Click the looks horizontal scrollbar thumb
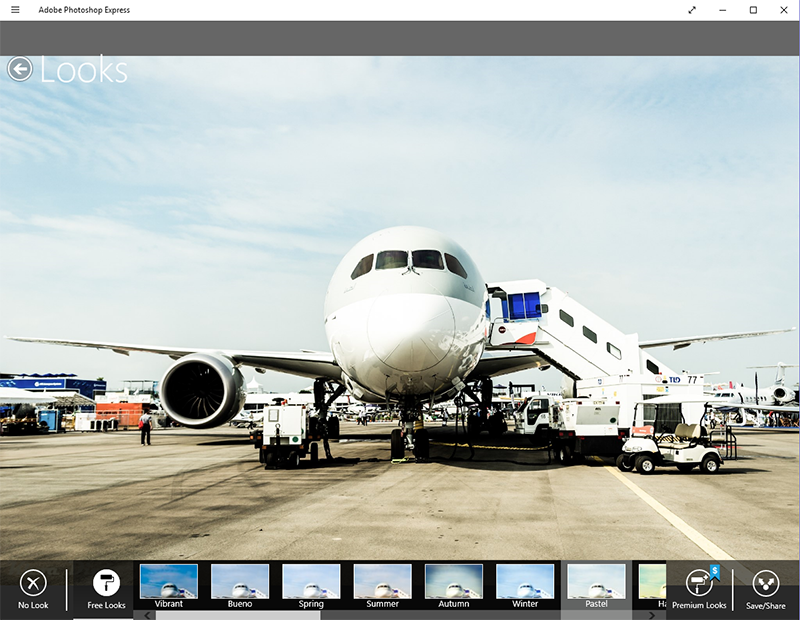The height and width of the screenshot is (620, 800). [x=238, y=615]
